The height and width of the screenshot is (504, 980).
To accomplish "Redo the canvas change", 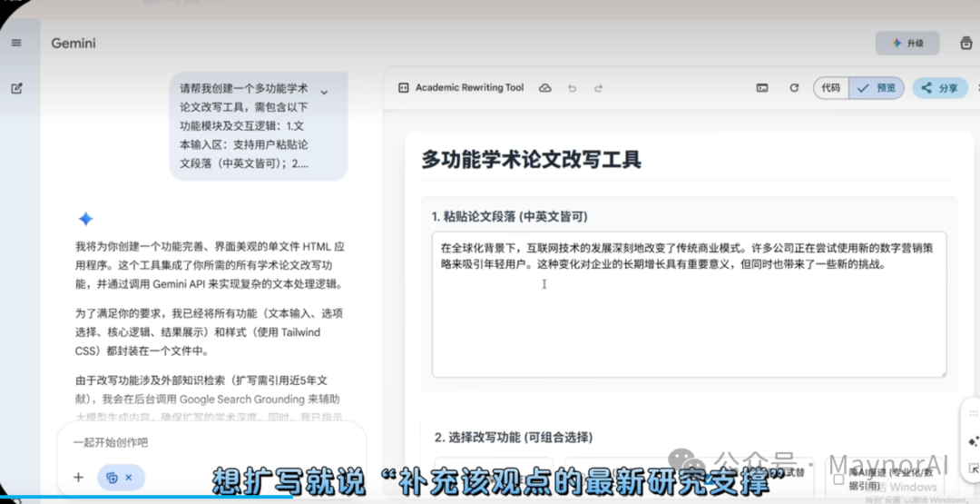I will 598,88.
